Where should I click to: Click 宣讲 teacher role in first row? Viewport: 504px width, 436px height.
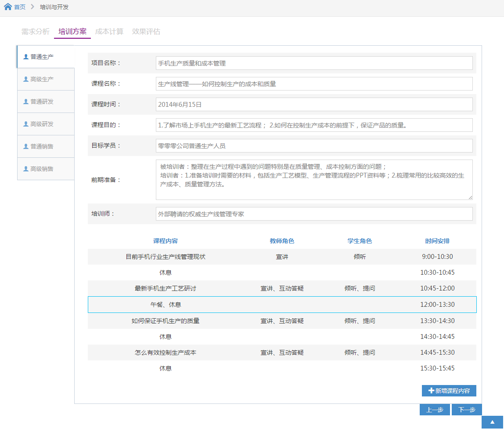tap(282, 257)
